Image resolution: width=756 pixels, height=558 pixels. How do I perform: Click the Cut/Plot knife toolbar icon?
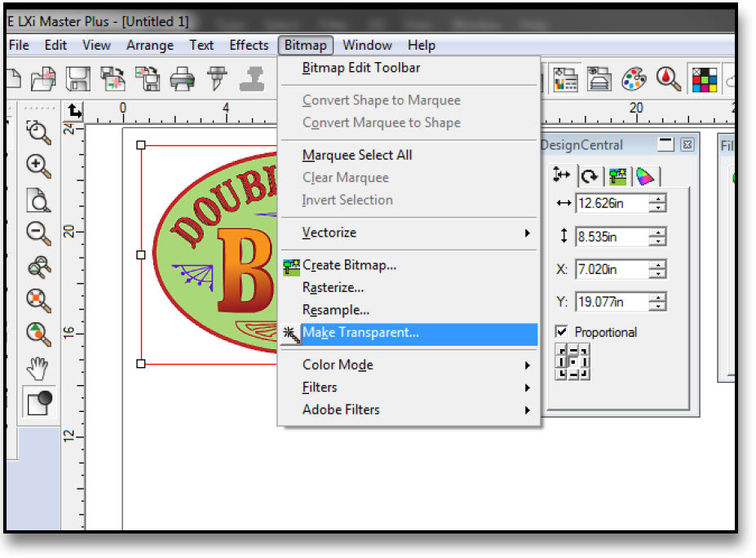coord(217,78)
